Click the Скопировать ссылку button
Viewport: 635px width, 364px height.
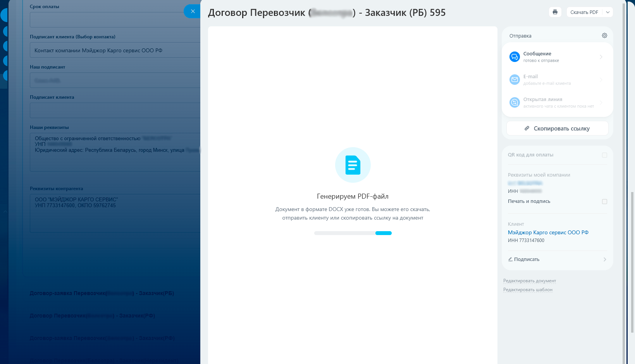[x=557, y=128]
